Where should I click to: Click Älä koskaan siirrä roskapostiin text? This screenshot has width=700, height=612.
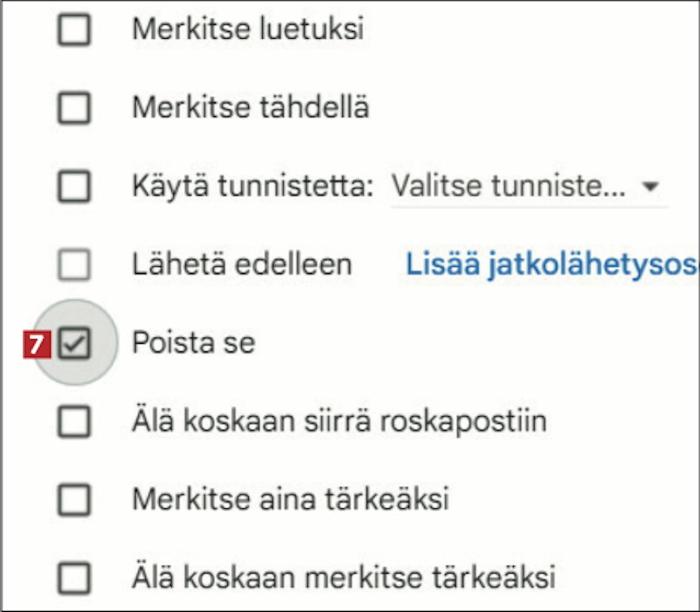(339, 421)
